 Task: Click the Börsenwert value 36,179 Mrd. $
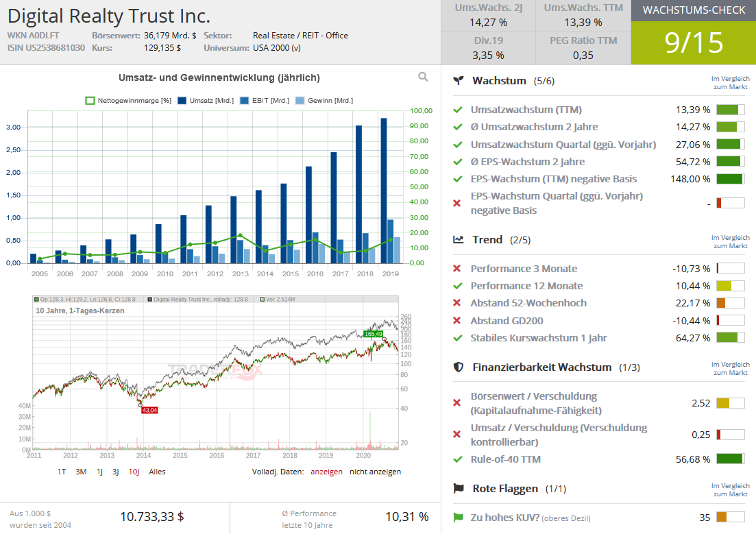(170, 36)
